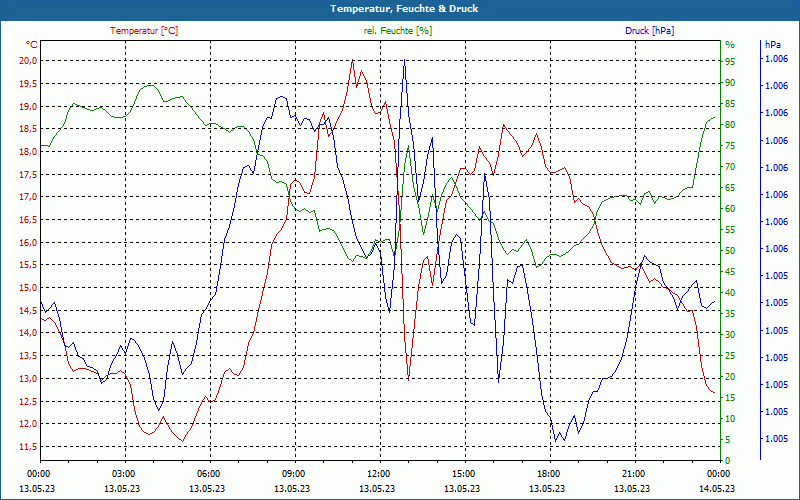
Task: Click the '18,0' temperature axis value
Action: pos(28,152)
